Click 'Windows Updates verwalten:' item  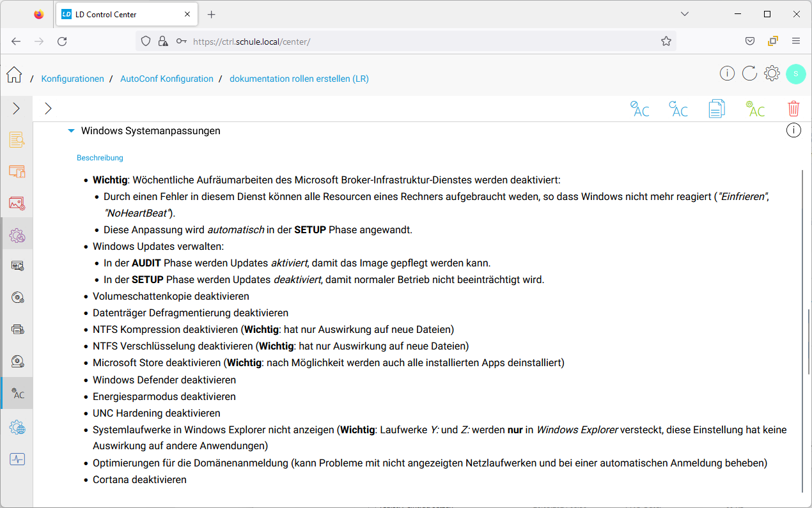tap(159, 246)
